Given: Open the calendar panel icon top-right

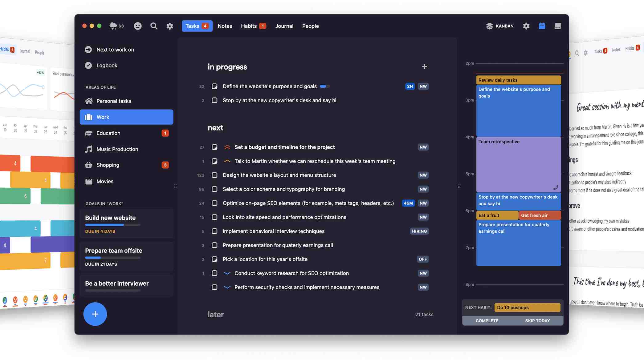Looking at the screenshot, I should [x=542, y=26].
